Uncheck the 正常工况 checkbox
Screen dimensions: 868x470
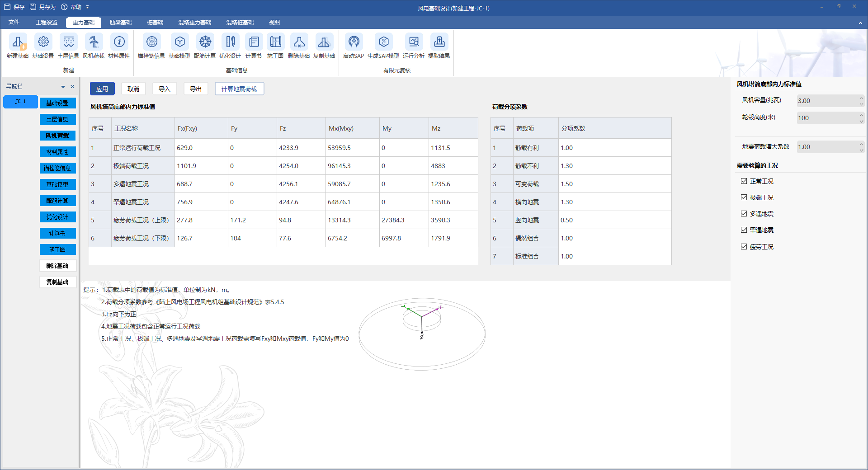click(x=744, y=181)
